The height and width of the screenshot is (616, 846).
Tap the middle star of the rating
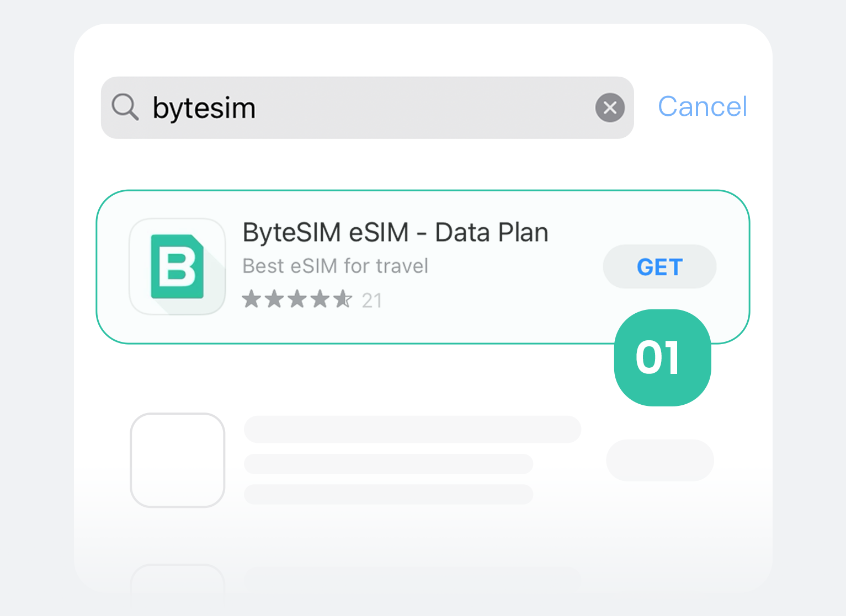pos(297,299)
